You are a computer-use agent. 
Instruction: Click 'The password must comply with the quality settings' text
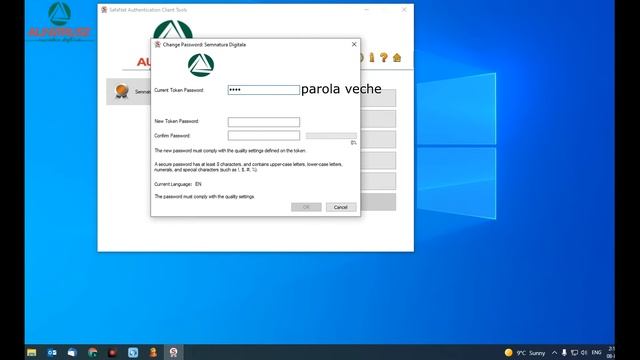tap(204, 196)
